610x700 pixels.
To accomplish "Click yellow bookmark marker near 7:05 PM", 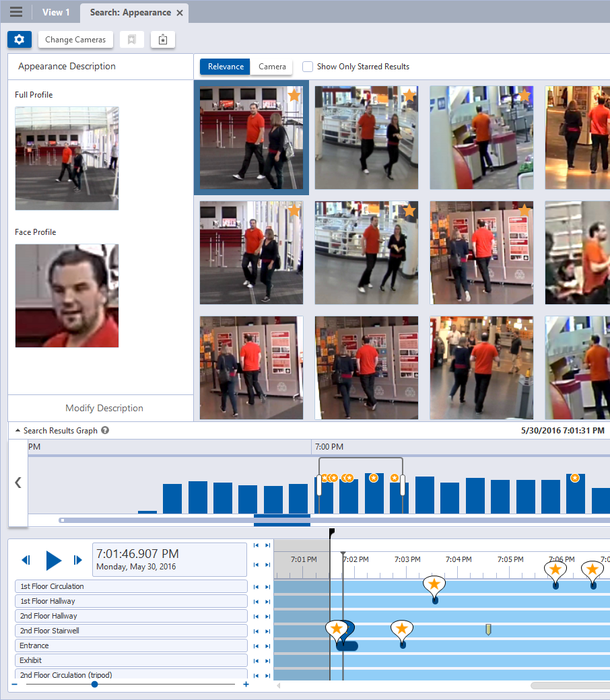I will pyautogui.click(x=489, y=629).
